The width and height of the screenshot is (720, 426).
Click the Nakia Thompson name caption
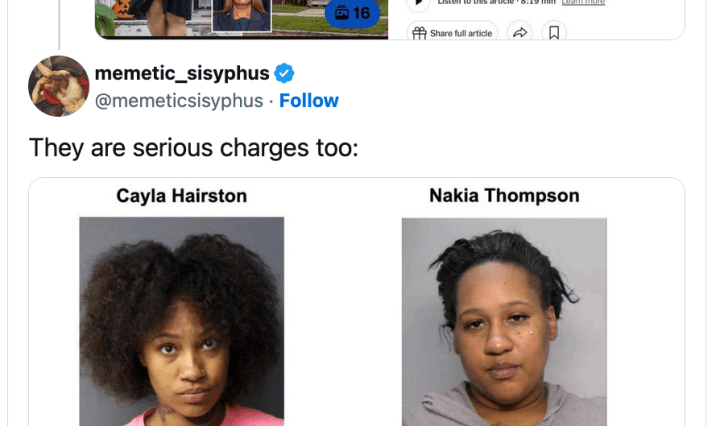click(504, 196)
